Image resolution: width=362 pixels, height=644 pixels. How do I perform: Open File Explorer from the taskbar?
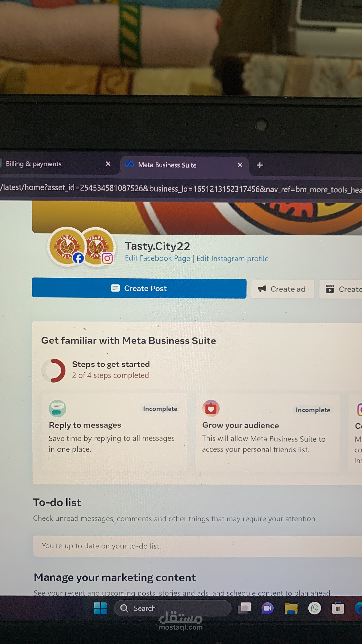click(x=291, y=608)
